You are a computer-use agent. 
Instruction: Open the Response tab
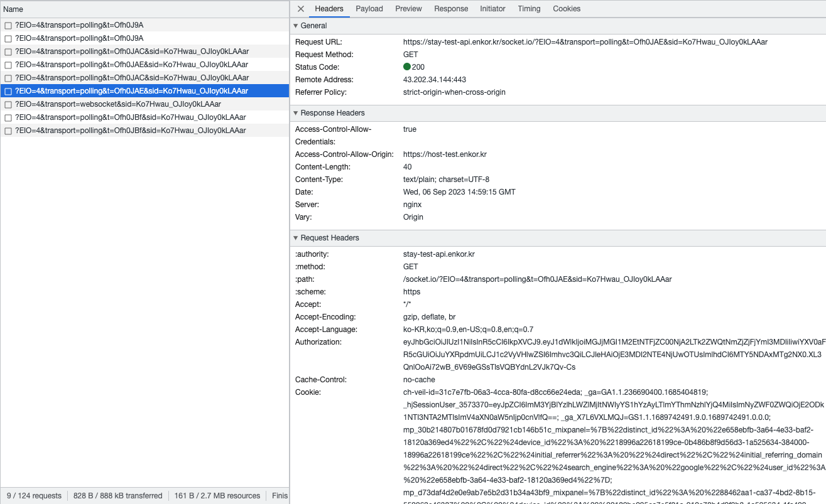click(x=451, y=9)
